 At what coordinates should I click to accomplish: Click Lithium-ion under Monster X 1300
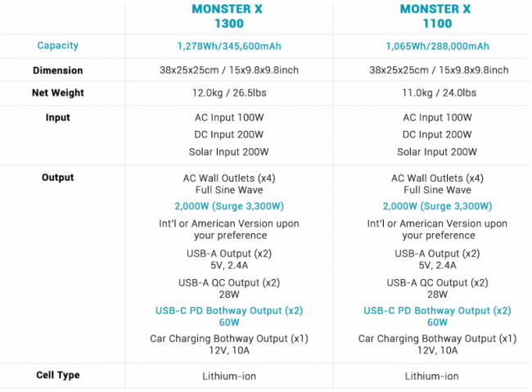point(229,376)
